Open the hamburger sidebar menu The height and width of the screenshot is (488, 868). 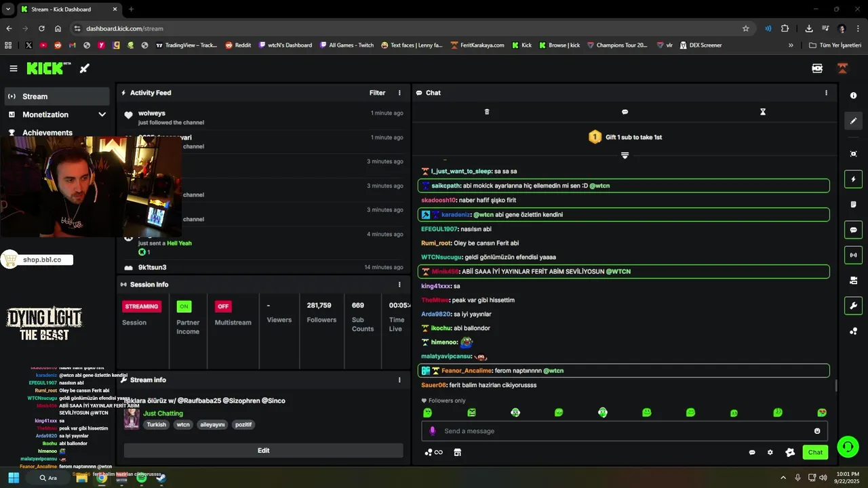click(x=14, y=68)
